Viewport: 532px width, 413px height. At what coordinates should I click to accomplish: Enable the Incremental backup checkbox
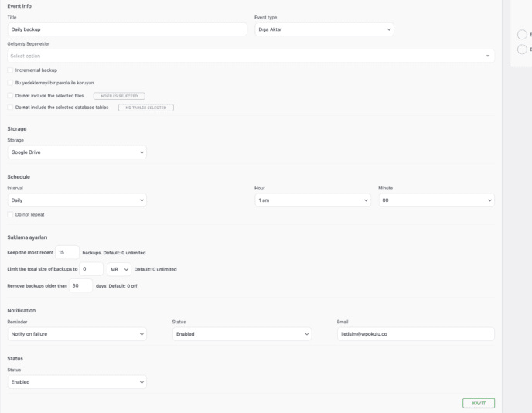click(10, 70)
